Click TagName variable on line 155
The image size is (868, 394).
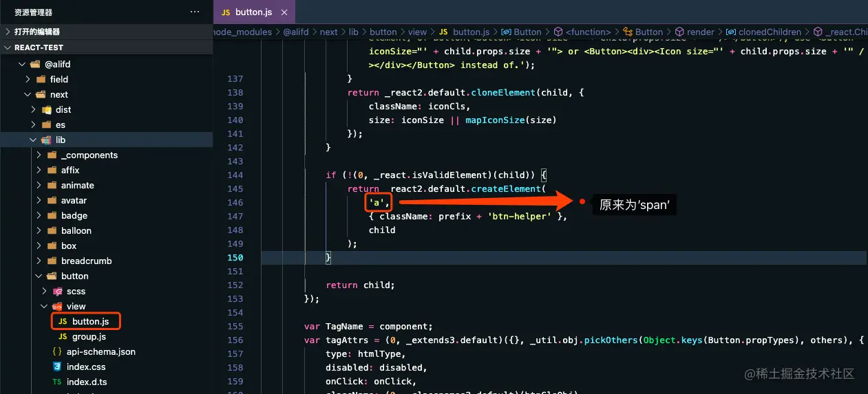click(x=345, y=326)
